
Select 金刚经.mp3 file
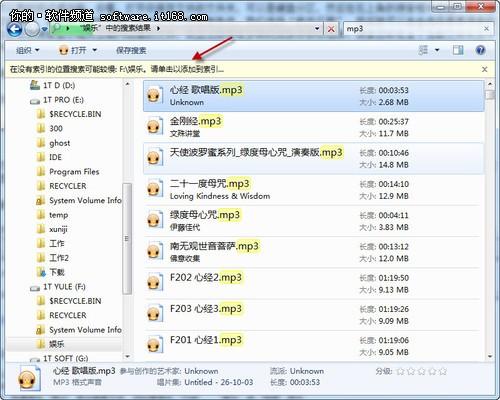tap(313, 127)
